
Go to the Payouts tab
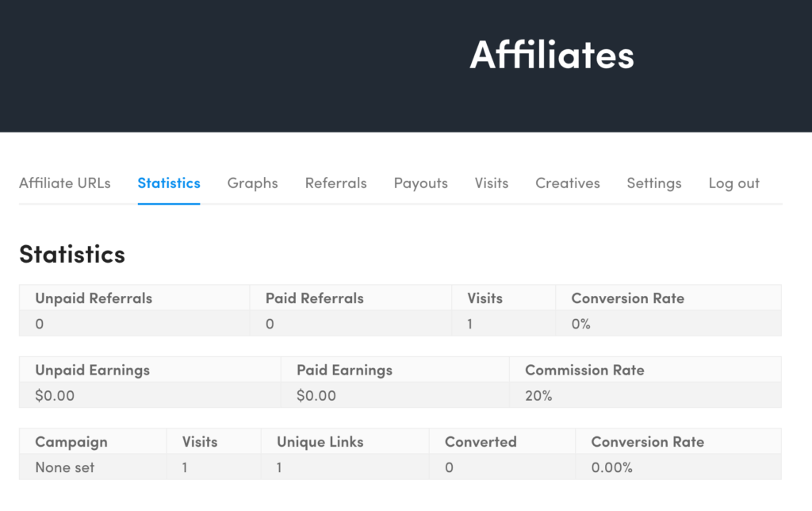click(x=420, y=183)
